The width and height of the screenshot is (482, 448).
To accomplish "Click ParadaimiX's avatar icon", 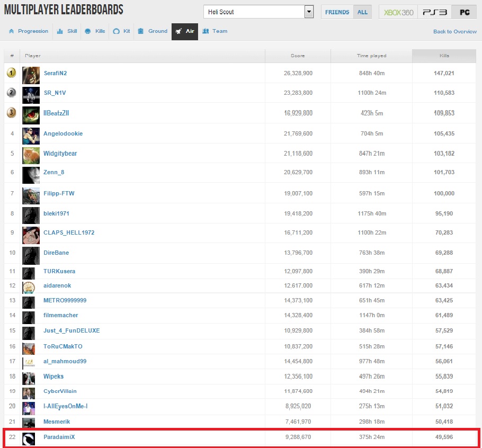I will coord(29,438).
